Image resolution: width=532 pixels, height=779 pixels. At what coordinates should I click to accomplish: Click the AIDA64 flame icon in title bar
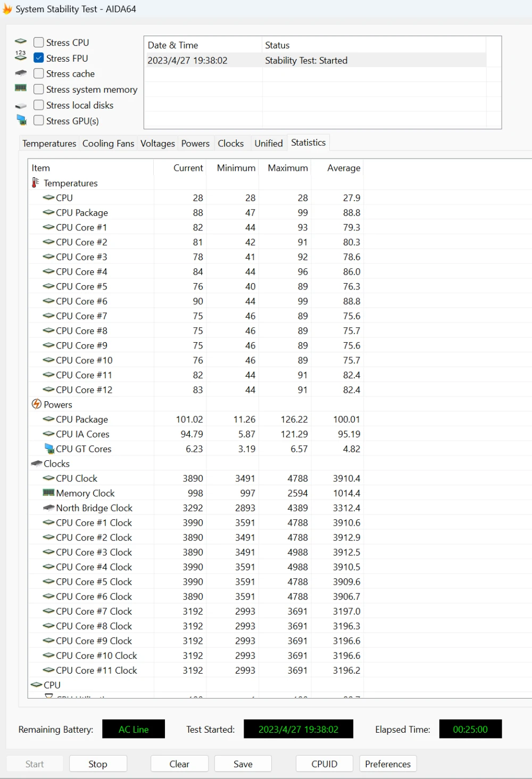(x=7, y=9)
